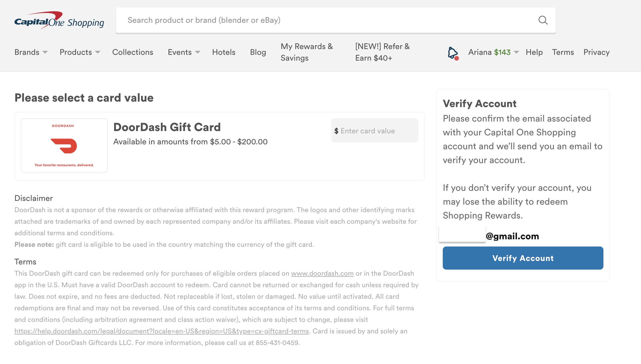Open the My Rewards & Savings menu
The width and height of the screenshot is (641, 364).
(x=307, y=52)
